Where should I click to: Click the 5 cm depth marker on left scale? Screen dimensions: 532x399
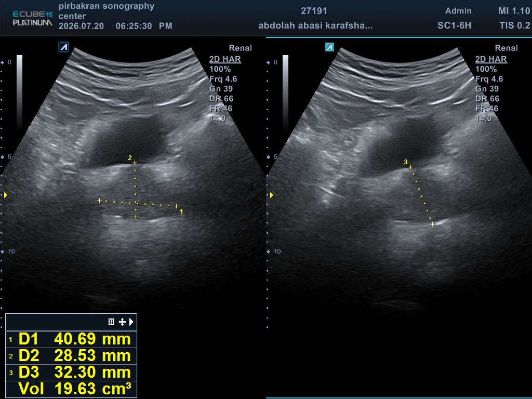[9, 157]
